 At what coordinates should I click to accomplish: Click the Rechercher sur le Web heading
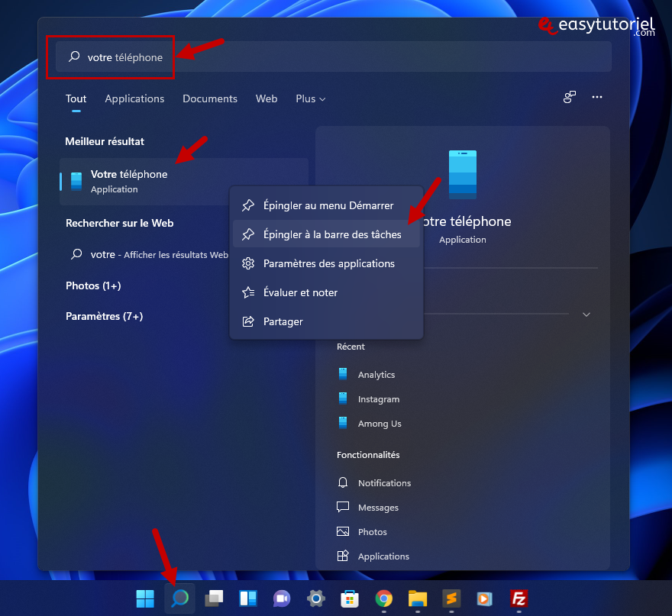[x=120, y=223]
